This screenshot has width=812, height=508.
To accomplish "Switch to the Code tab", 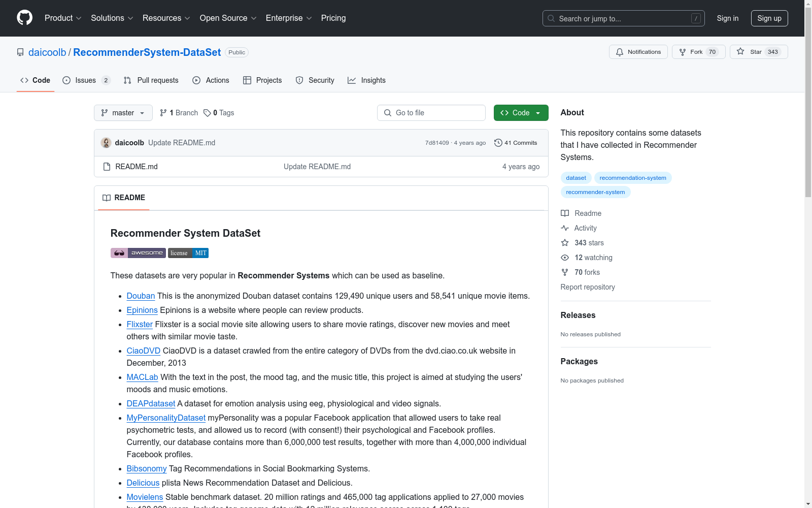I will click(x=36, y=80).
